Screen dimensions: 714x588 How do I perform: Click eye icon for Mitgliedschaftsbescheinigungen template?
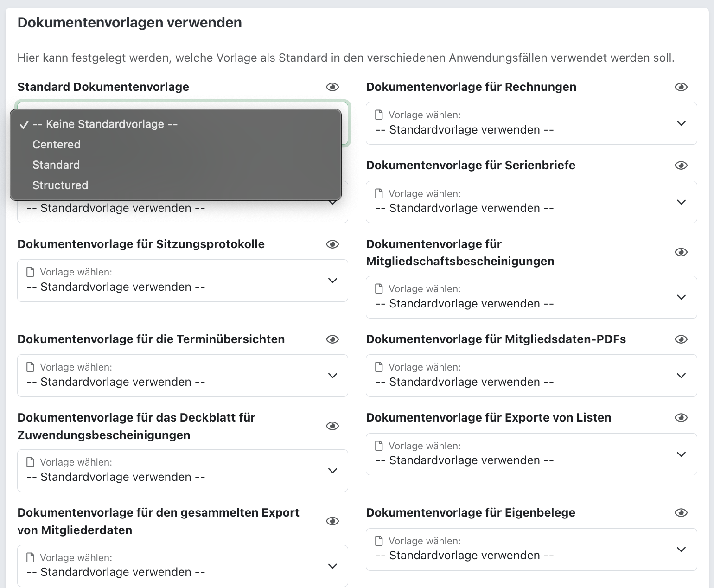pos(681,252)
